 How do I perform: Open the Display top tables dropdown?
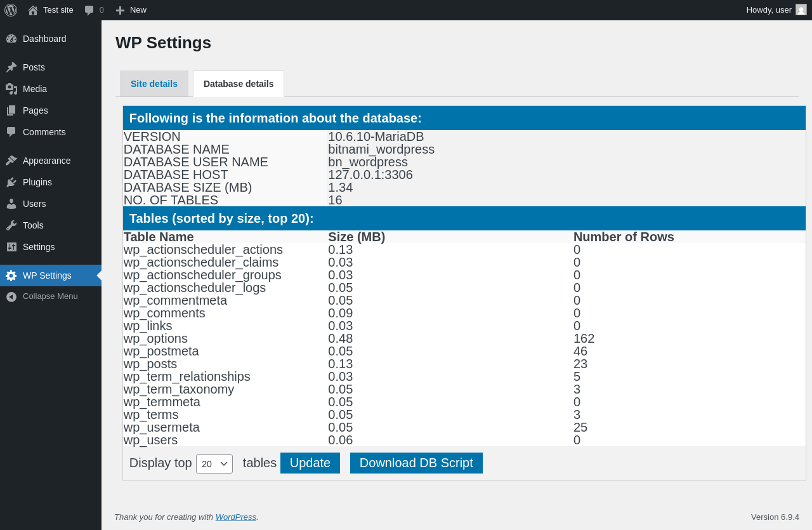tap(214, 464)
